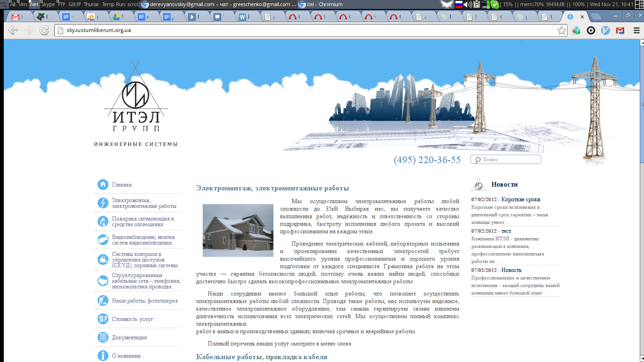Open Пожарная сигнализация и средства оповещения
Screen dimensions: 644x362
point(143,222)
